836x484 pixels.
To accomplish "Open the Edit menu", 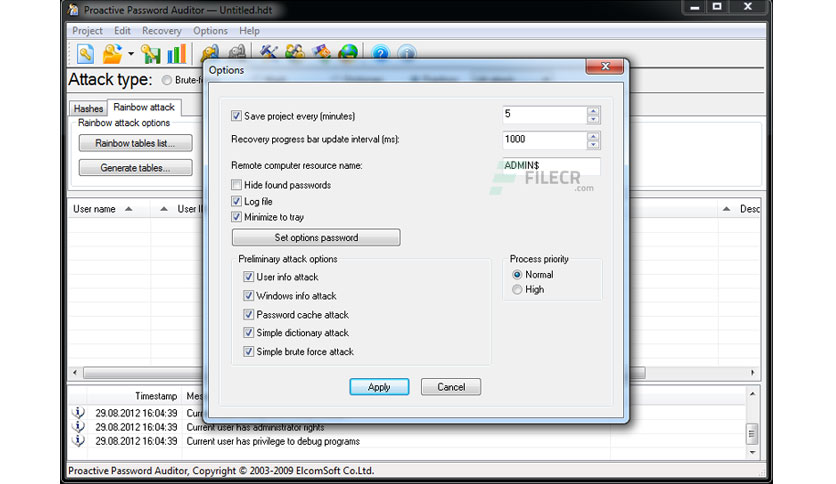I will click(122, 31).
